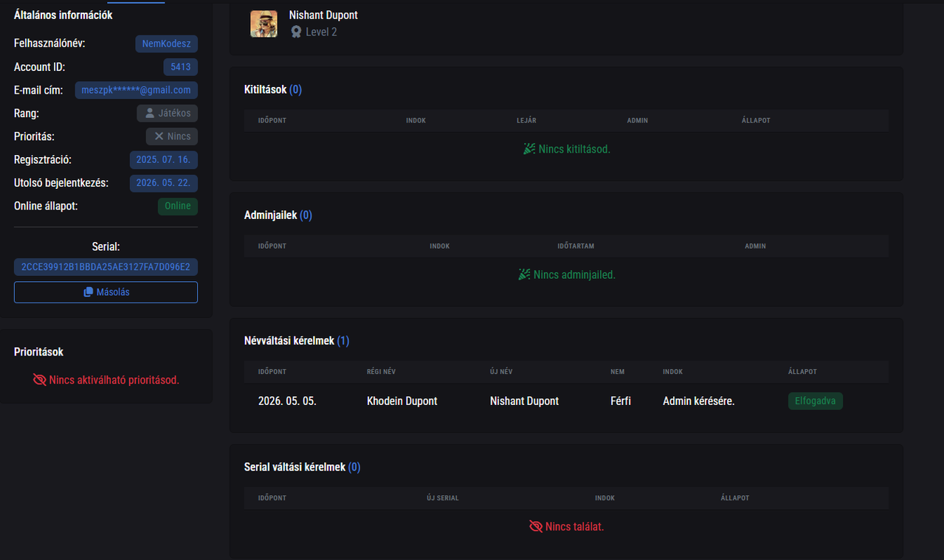Viewport: 944px width, 560px height.
Task: Click Nishant Dupont avatar thumbnail
Action: point(264,24)
